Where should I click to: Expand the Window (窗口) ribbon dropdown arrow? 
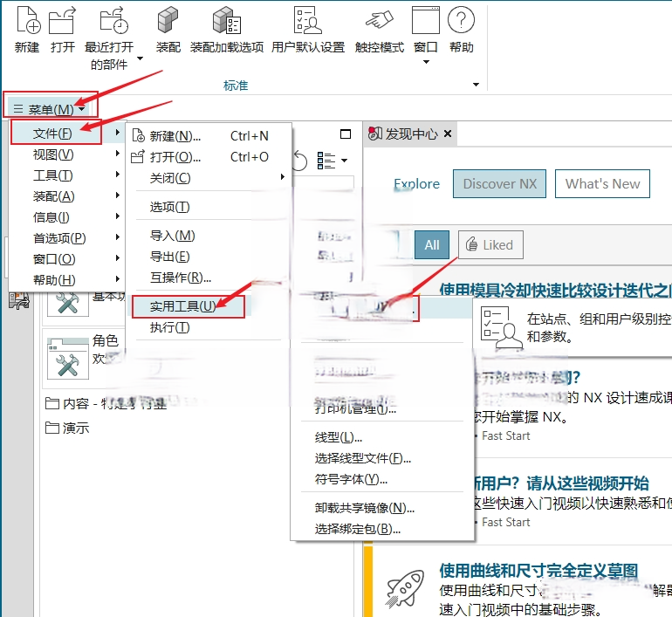coord(426,62)
